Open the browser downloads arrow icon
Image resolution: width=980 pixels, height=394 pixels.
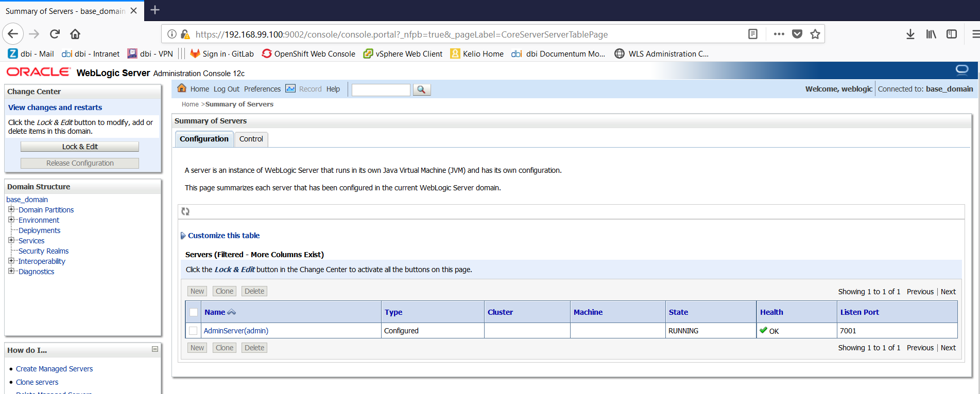click(910, 34)
